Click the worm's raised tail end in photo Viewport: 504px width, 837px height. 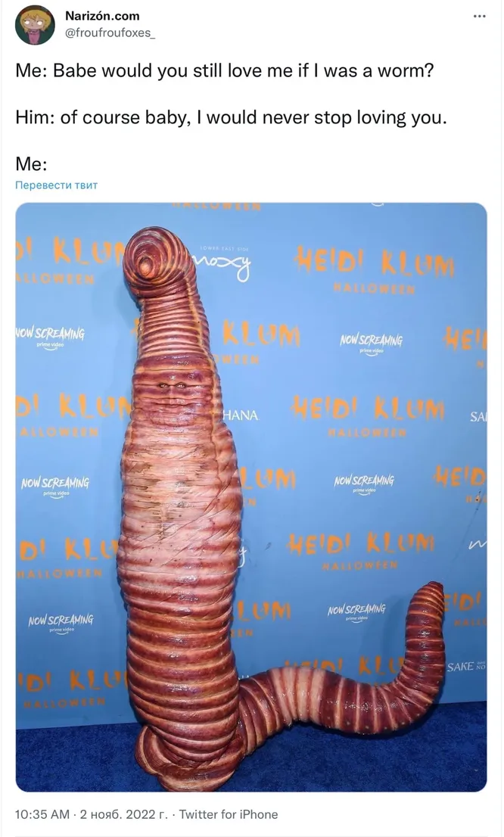pos(428,603)
